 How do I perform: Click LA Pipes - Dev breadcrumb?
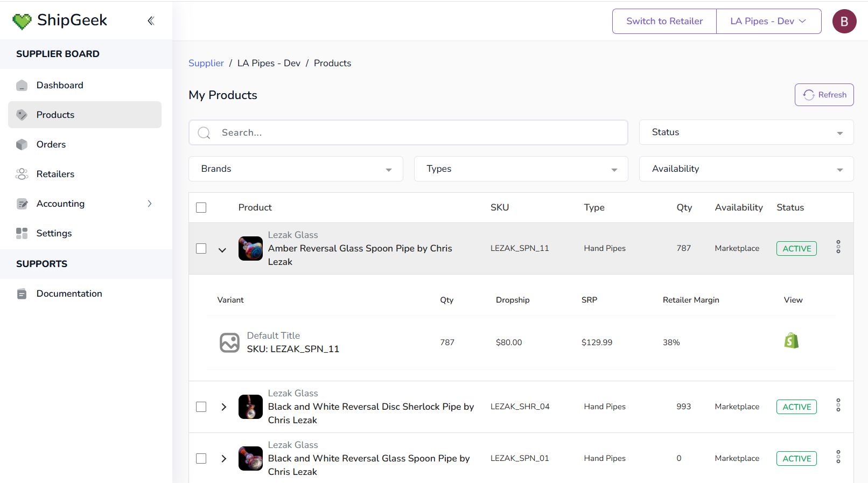(x=269, y=63)
